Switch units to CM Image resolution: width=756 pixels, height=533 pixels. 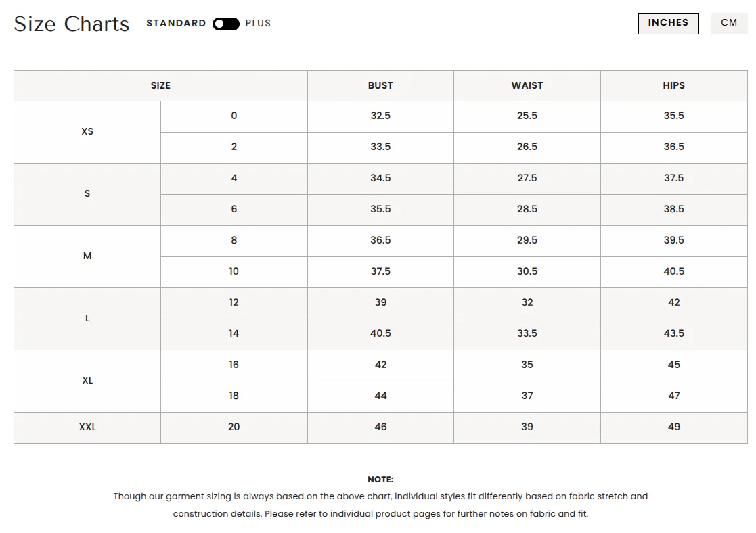(729, 23)
